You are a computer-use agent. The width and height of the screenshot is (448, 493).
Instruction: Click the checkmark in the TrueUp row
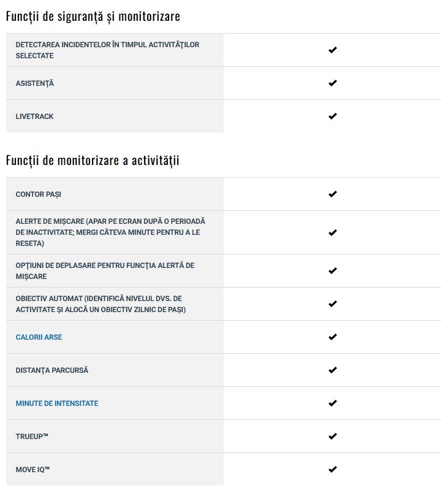pos(332,436)
